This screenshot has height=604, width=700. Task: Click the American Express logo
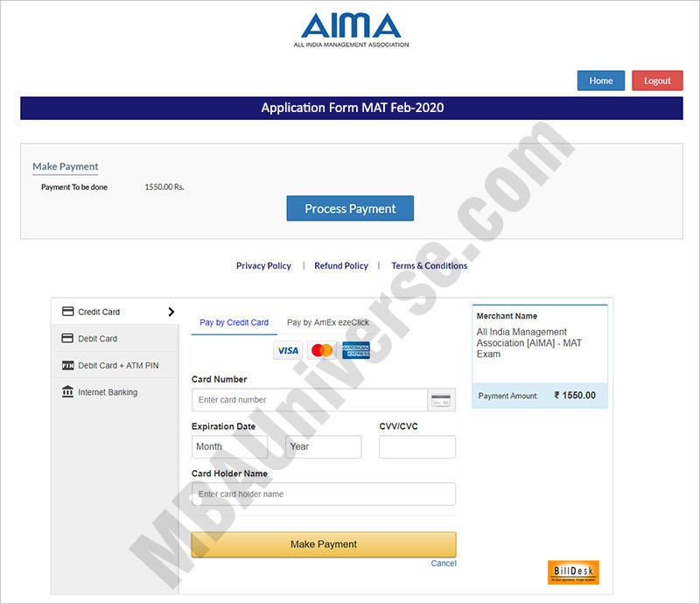tap(356, 350)
